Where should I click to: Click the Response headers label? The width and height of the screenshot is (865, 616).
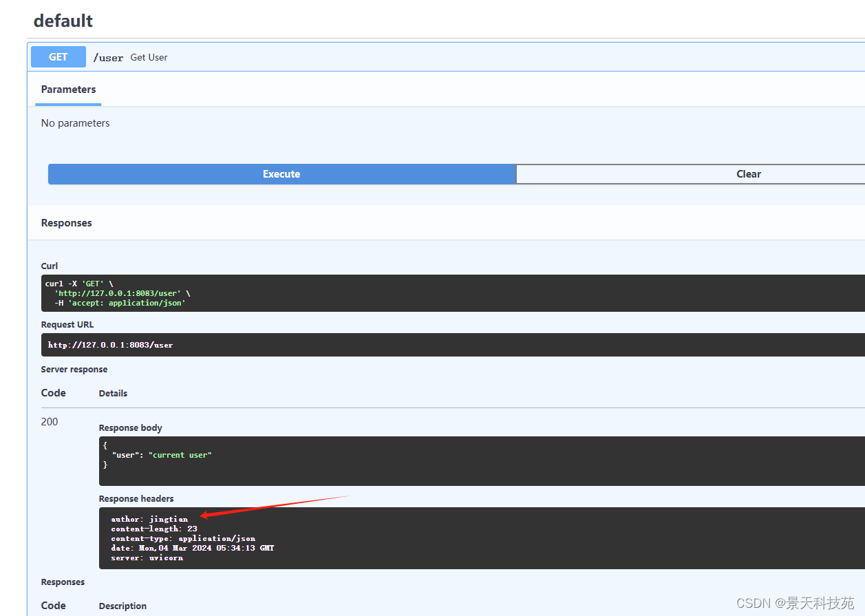pos(136,499)
